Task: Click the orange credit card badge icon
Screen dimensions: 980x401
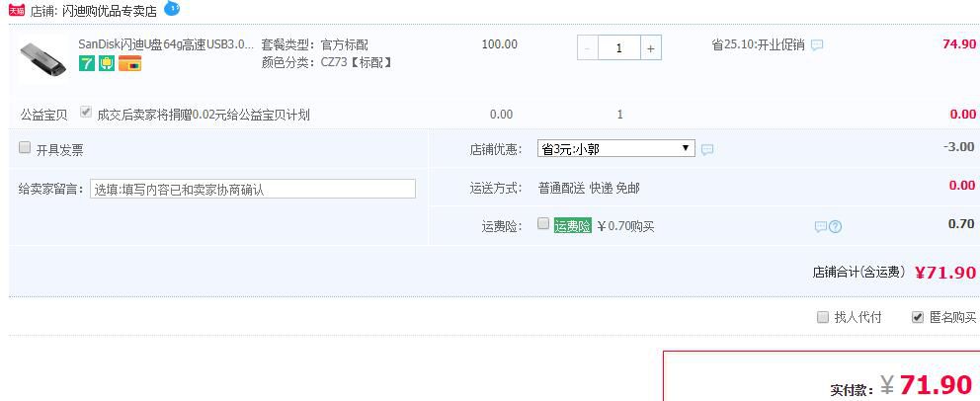Action: coord(130,63)
